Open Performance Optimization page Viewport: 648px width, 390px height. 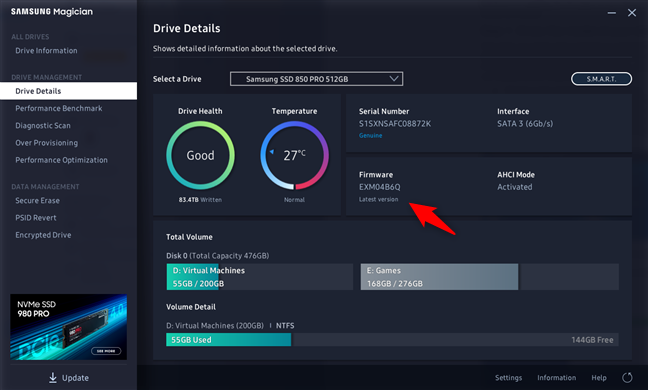(62, 160)
